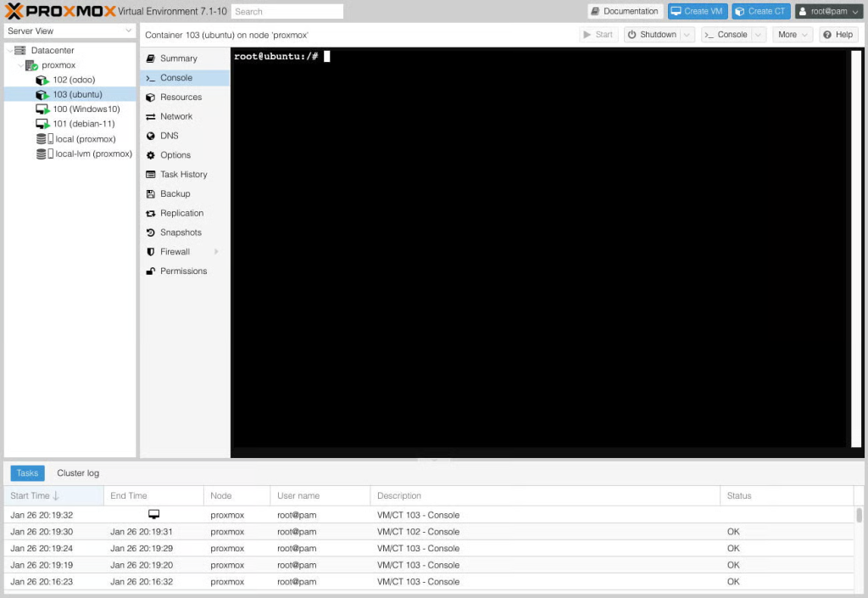The height and width of the screenshot is (598, 868).
Task: Click the local (proxmox) storage icon
Action: pos(45,139)
